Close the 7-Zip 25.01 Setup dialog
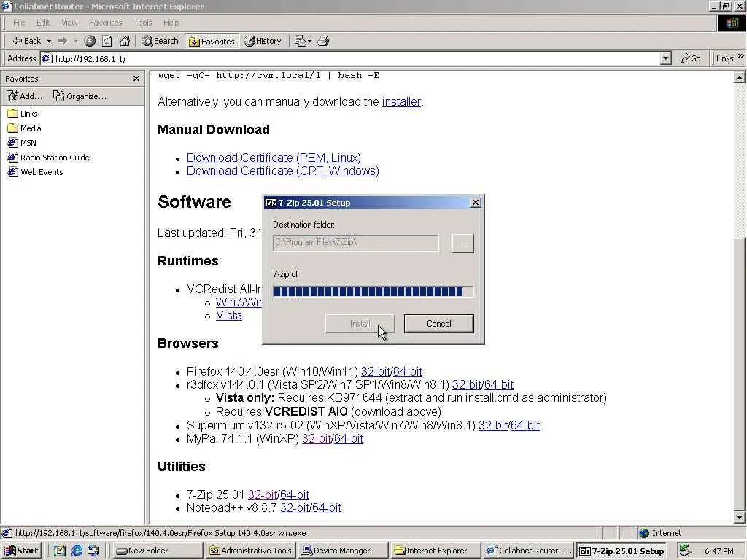The image size is (747, 560). click(476, 203)
